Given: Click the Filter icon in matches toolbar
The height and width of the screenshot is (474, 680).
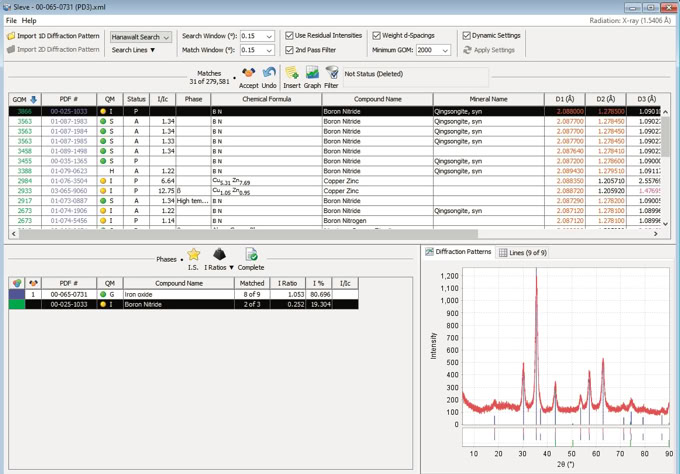Looking at the screenshot, I should [x=331, y=75].
